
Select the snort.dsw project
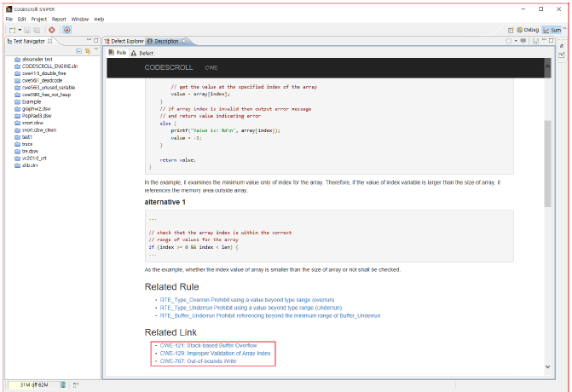coord(29,123)
